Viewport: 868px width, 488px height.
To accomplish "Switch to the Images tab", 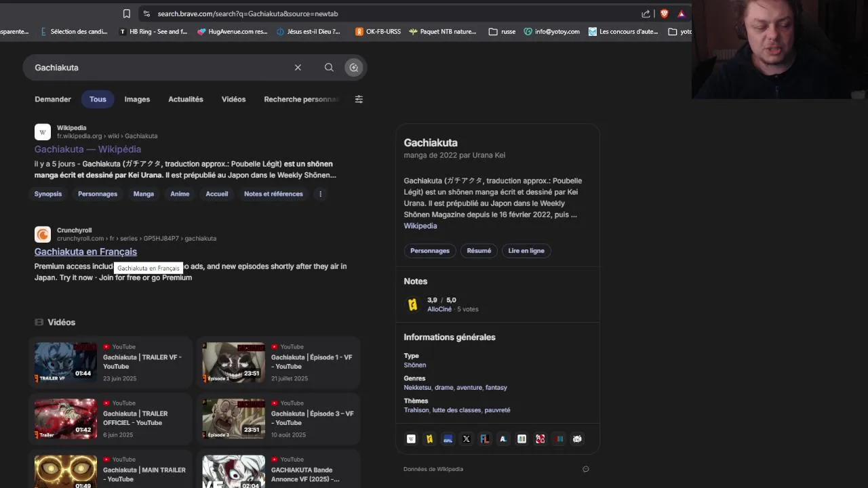I will coord(137,99).
